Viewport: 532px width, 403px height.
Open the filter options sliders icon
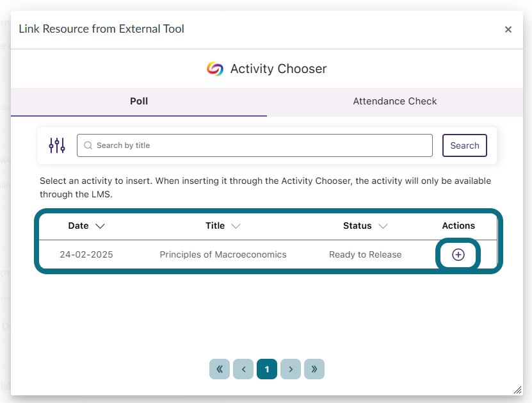(x=57, y=145)
